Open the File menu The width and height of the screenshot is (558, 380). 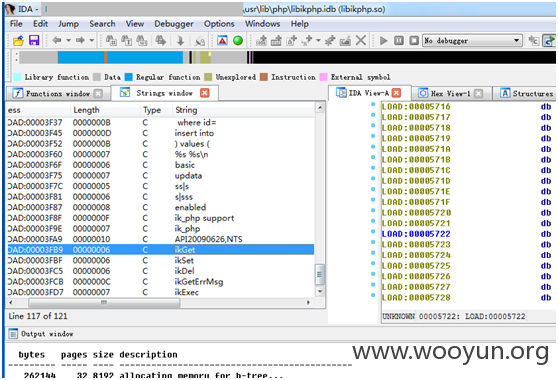[x=16, y=24]
